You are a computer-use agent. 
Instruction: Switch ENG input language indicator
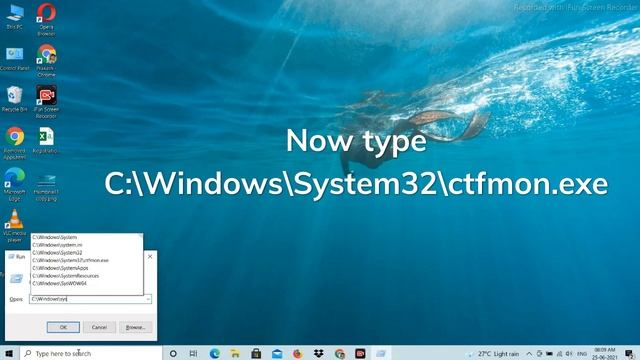pyautogui.click(x=582, y=354)
